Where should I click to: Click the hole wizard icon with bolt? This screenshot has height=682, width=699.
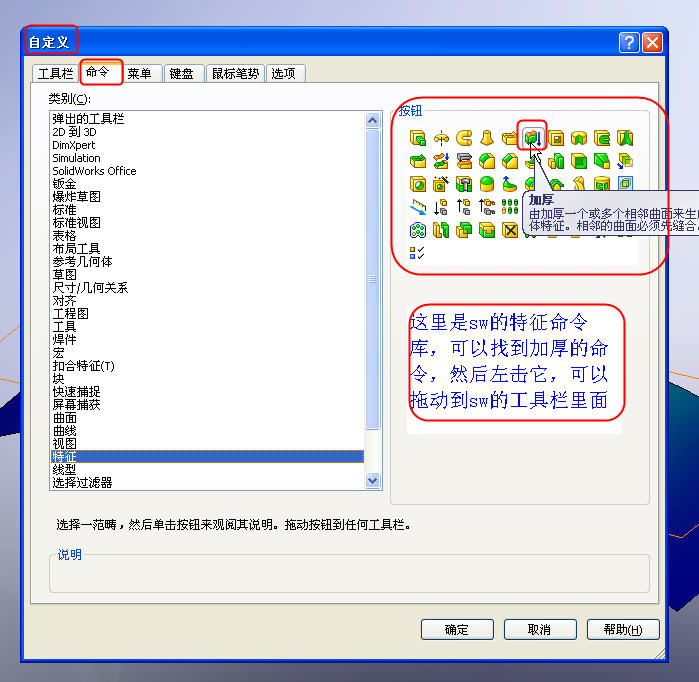pyautogui.click(x=464, y=184)
